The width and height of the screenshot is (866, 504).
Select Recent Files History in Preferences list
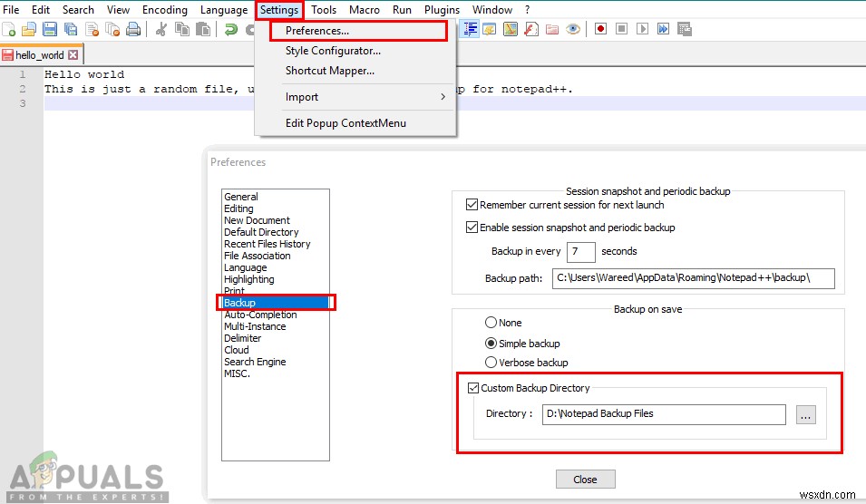click(268, 244)
